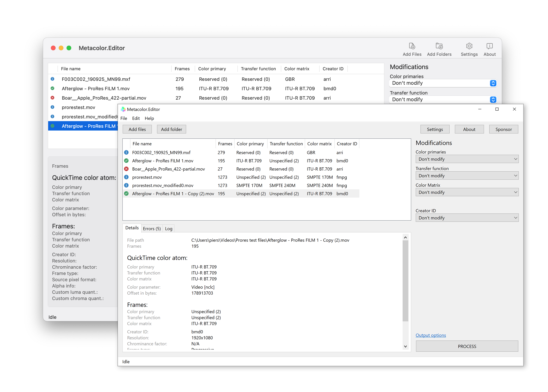548x392 pixels.
Task: Select the Creator ID dropdown Don't modify
Action: click(467, 218)
